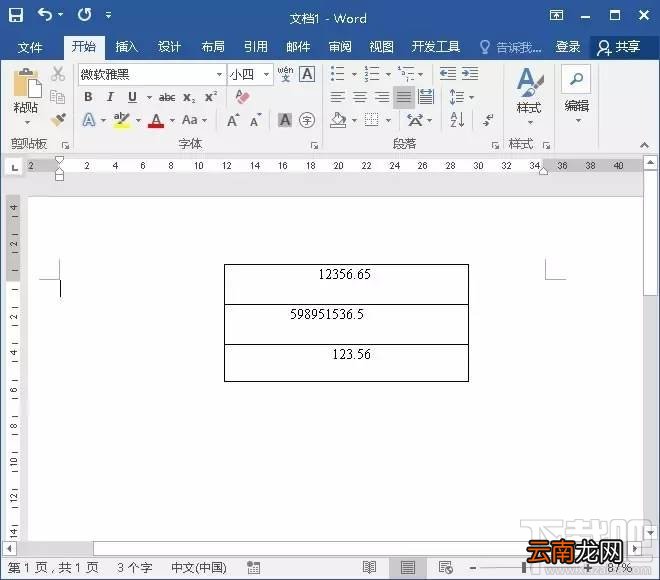This screenshot has height=580, width=660.
Task: Save the document with the floppy icon
Action: pos(16,15)
